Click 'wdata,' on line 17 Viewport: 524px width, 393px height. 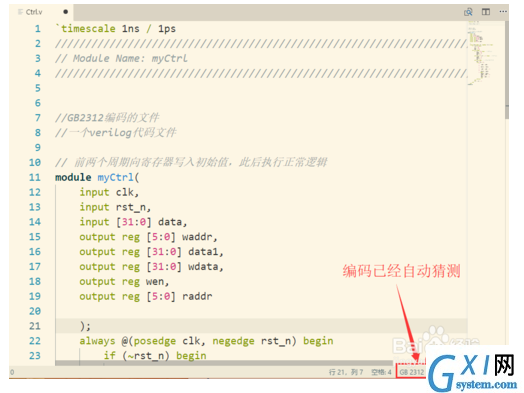click(x=206, y=267)
